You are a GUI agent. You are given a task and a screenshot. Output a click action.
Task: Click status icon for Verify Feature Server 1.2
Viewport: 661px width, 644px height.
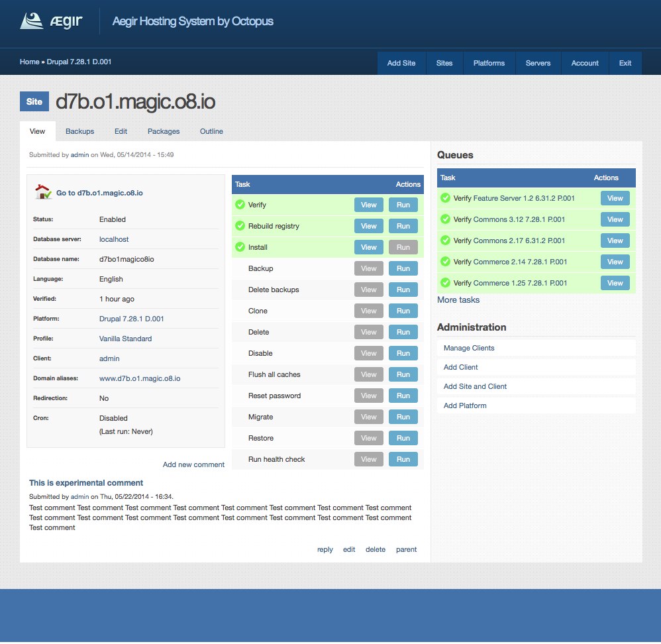click(445, 198)
